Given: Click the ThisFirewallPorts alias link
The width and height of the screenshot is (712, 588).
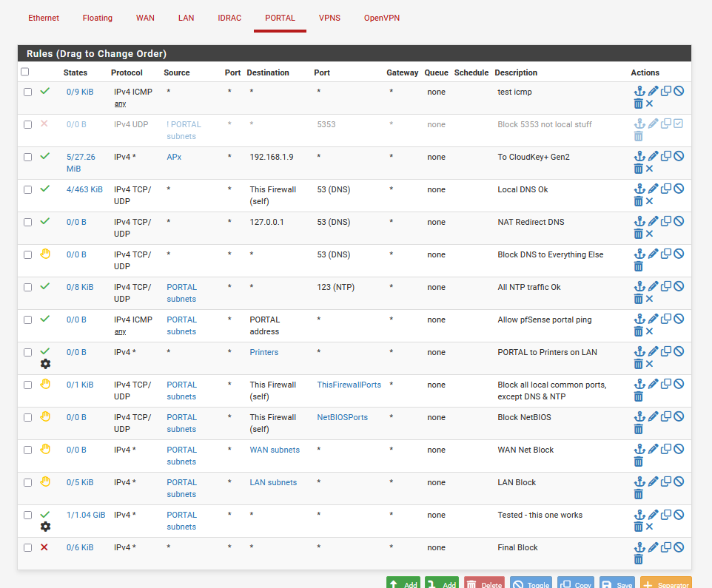Looking at the screenshot, I should click(x=349, y=385).
